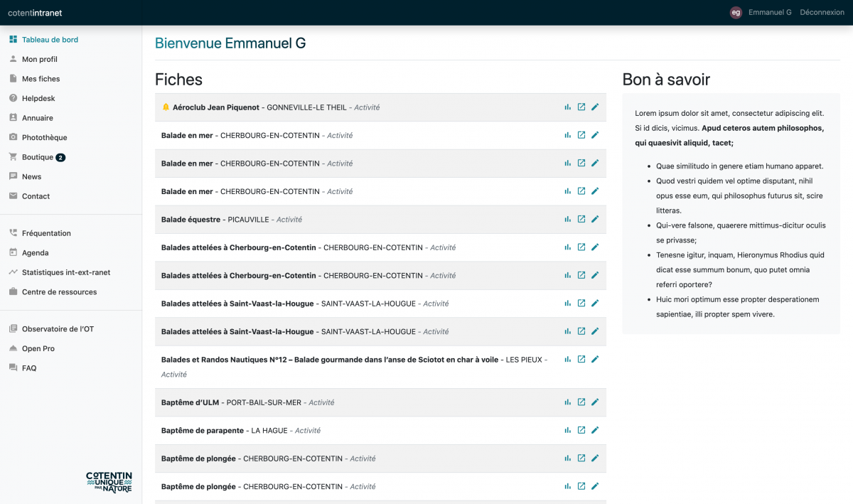This screenshot has width=853, height=504.
Task: Click the statistics icon for Aéroclub Jean Piquenot
Action: click(x=567, y=107)
